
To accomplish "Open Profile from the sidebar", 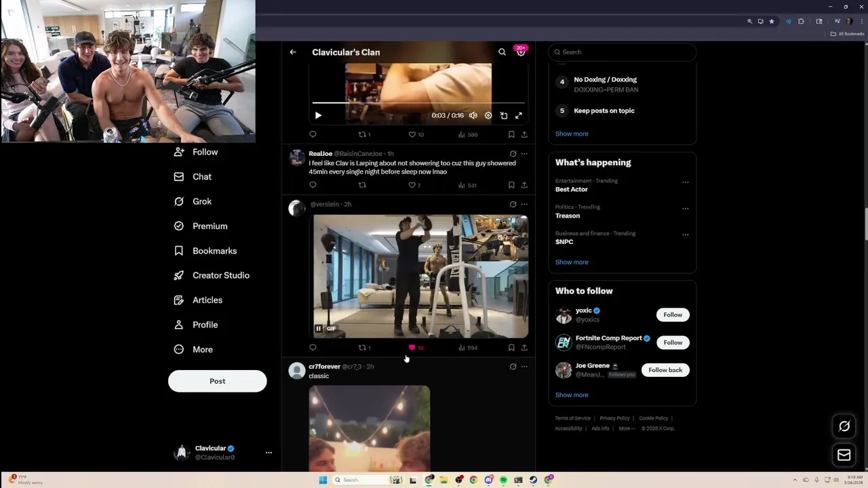I will point(196,325).
